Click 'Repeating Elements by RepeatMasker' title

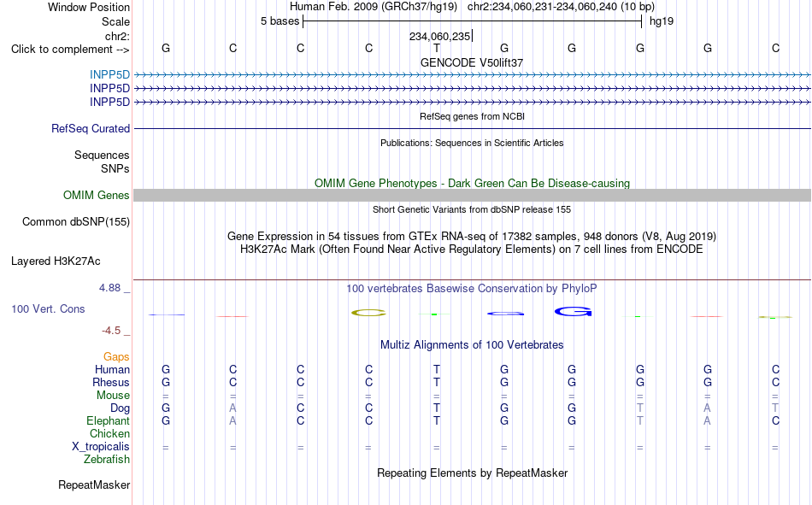472,473
